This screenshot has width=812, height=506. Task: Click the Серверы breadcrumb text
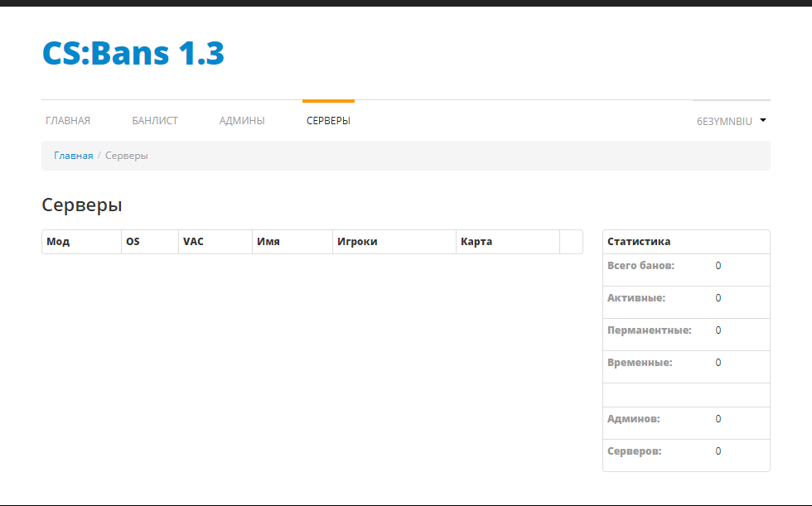(126, 156)
